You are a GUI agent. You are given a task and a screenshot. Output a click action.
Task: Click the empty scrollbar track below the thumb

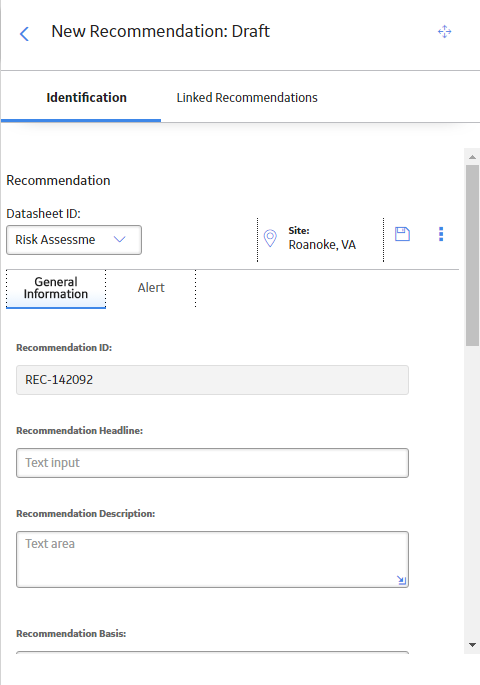pos(472,491)
